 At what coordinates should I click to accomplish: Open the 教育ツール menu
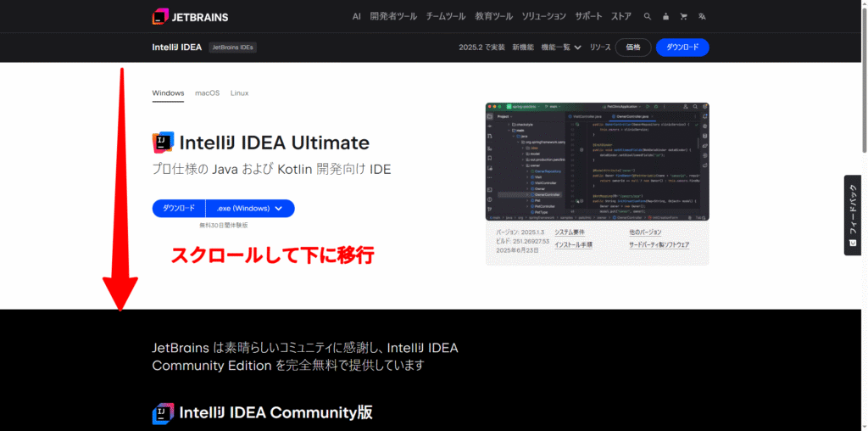pyautogui.click(x=494, y=17)
